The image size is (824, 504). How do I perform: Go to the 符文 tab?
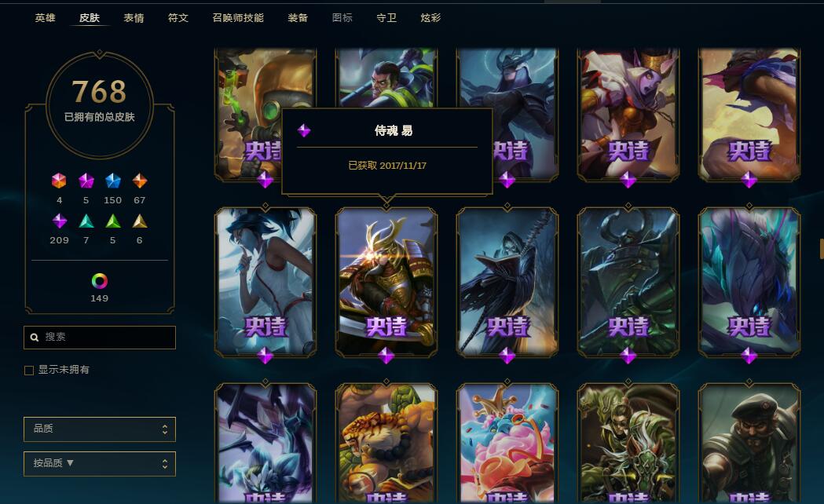pyautogui.click(x=178, y=18)
